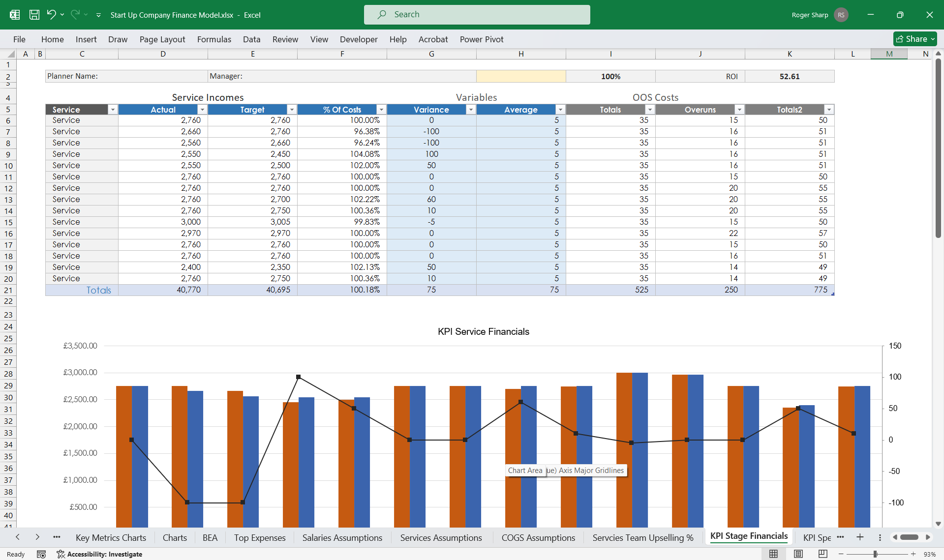Screen dimensions: 944x560
Task: Open the Developer tab
Action: tap(359, 39)
